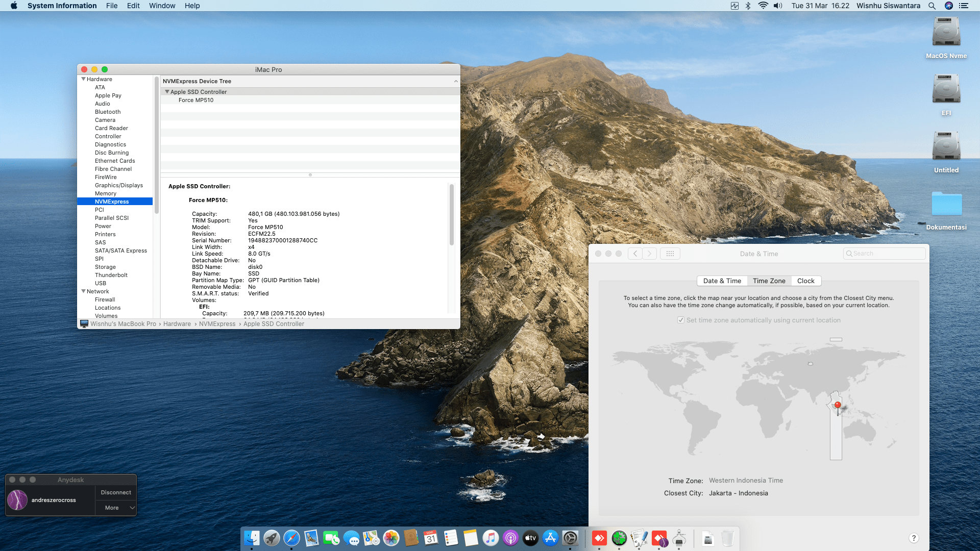Open the Edit menu
Viewport: 980px width, 551px height.
click(133, 6)
